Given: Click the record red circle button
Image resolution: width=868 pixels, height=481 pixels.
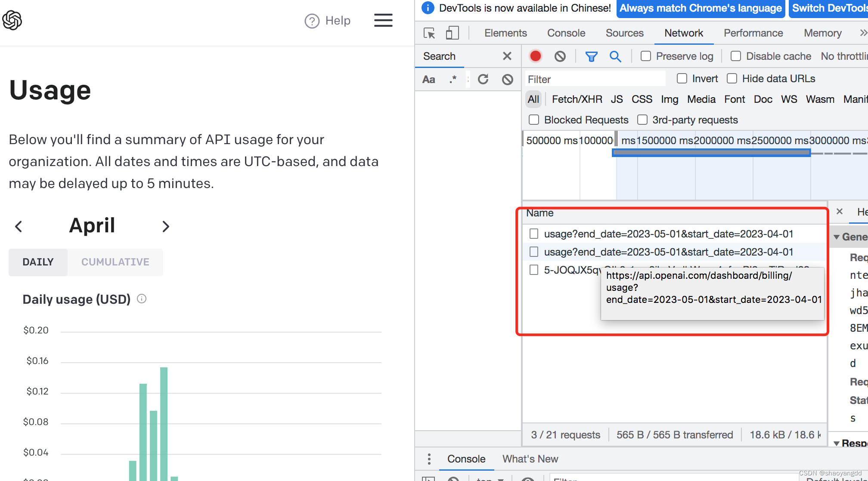Looking at the screenshot, I should click(x=536, y=55).
